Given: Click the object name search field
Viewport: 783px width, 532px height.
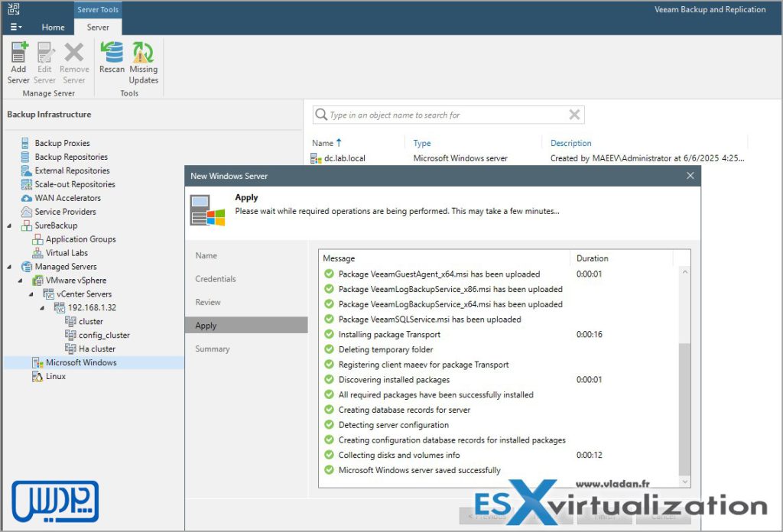Looking at the screenshot, I should click(443, 115).
